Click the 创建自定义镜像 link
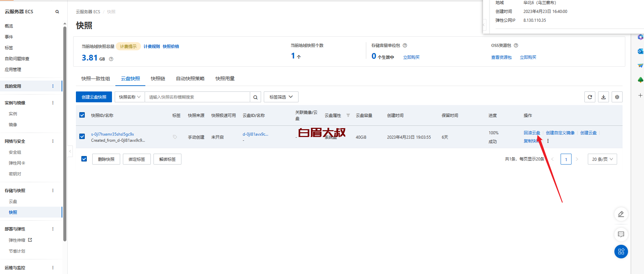Image resolution: width=644 pixels, height=274 pixels. (560, 133)
